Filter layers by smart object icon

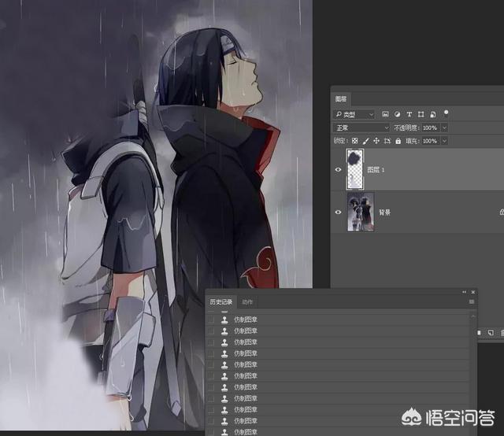pos(432,114)
